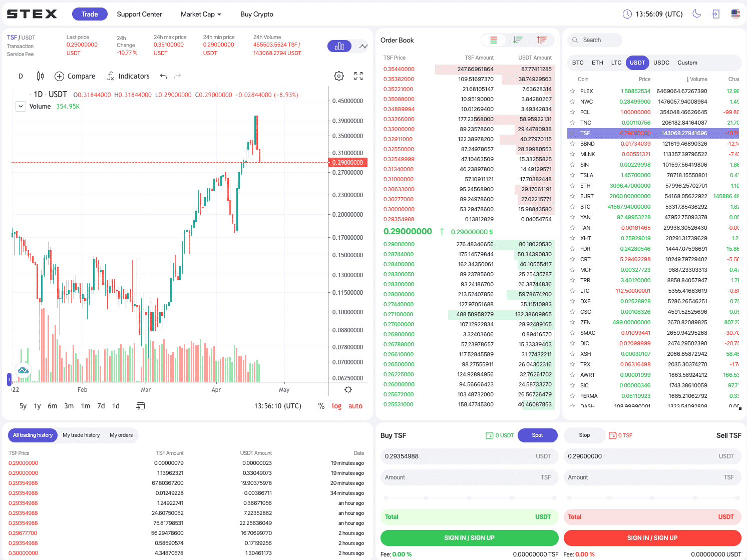Click the Sell Amount TSF field

(x=652, y=477)
